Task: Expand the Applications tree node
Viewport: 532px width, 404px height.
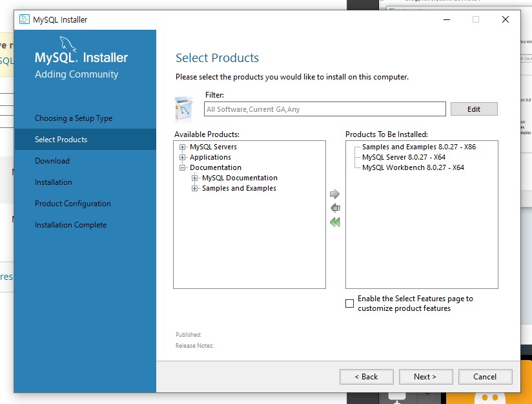Action: coord(182,157)
